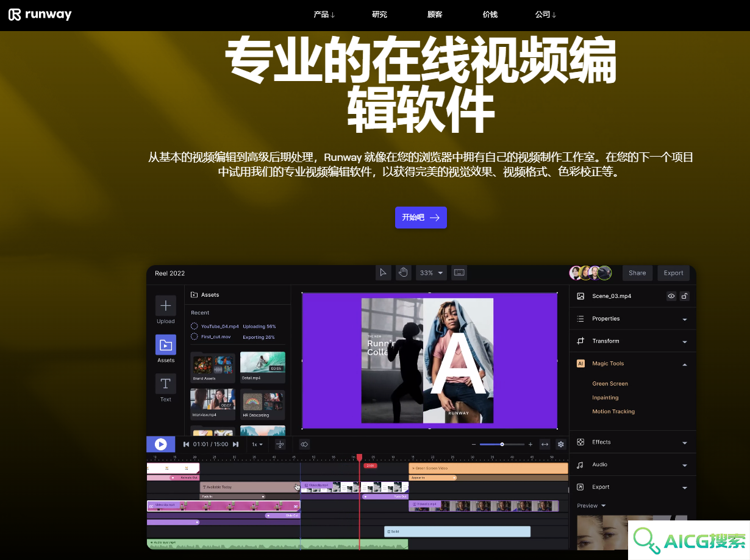Expand the Effects section
The image size is (750, 560).
click(x=685, y=443)
